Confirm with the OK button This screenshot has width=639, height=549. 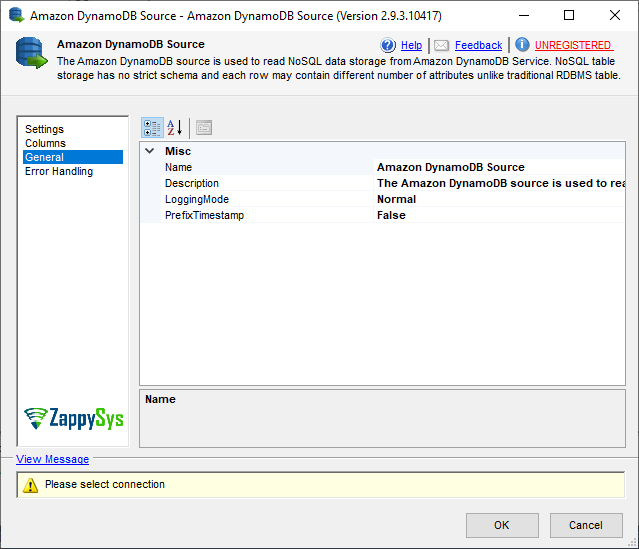[502, 525]
